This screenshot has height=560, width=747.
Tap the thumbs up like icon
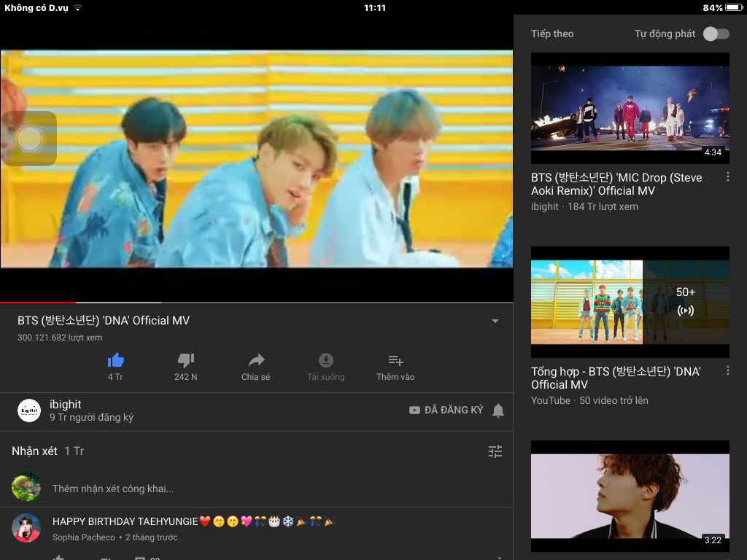click(115, 360)
